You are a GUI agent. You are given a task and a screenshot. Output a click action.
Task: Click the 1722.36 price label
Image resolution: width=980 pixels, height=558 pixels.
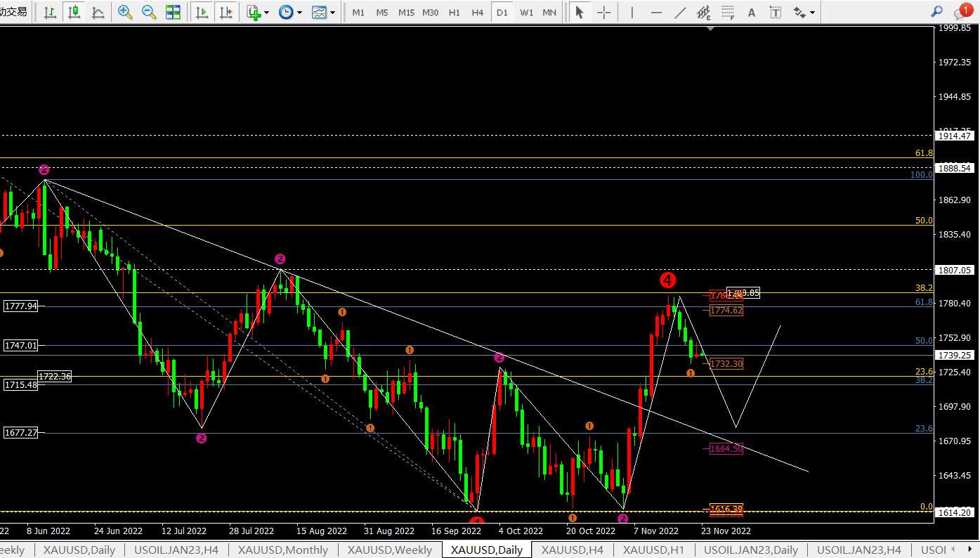click(55, 377)
